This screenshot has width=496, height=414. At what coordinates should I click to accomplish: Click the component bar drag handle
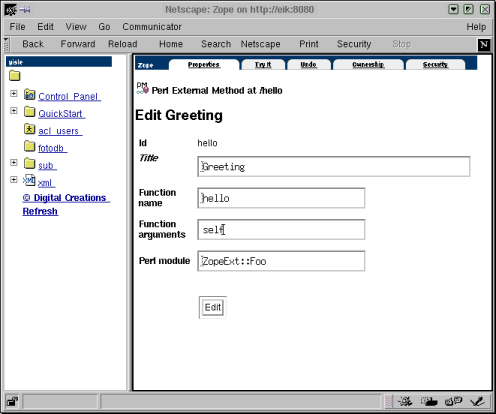pos(389,401)
